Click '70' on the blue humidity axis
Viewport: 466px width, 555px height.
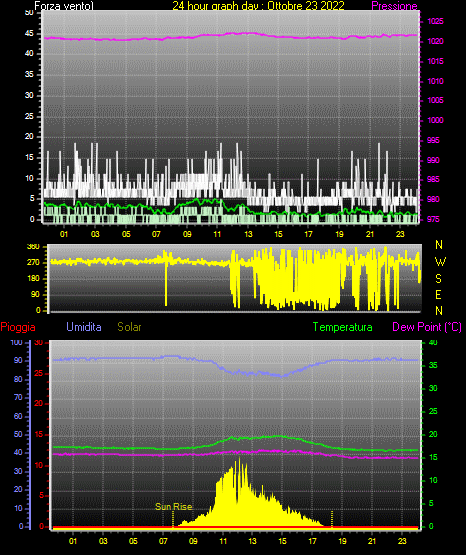click(x=18, y=397)
